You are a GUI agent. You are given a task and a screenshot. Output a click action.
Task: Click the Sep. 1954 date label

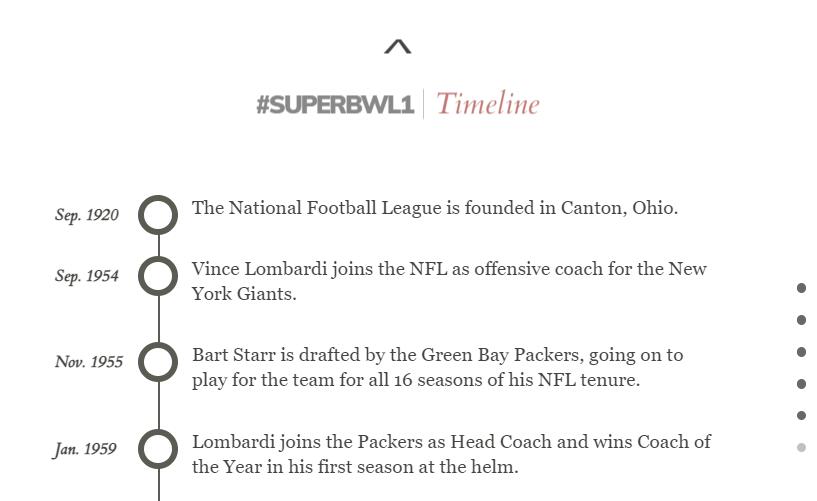coord(87,276)
